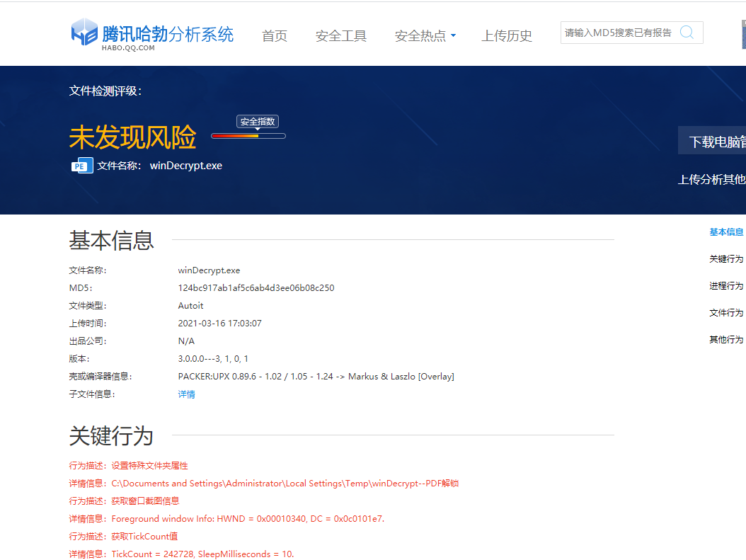The height and width of the screenshot is (560, 746).
Task: Click the Habo HB logo icon
Action: click(84, 33)
